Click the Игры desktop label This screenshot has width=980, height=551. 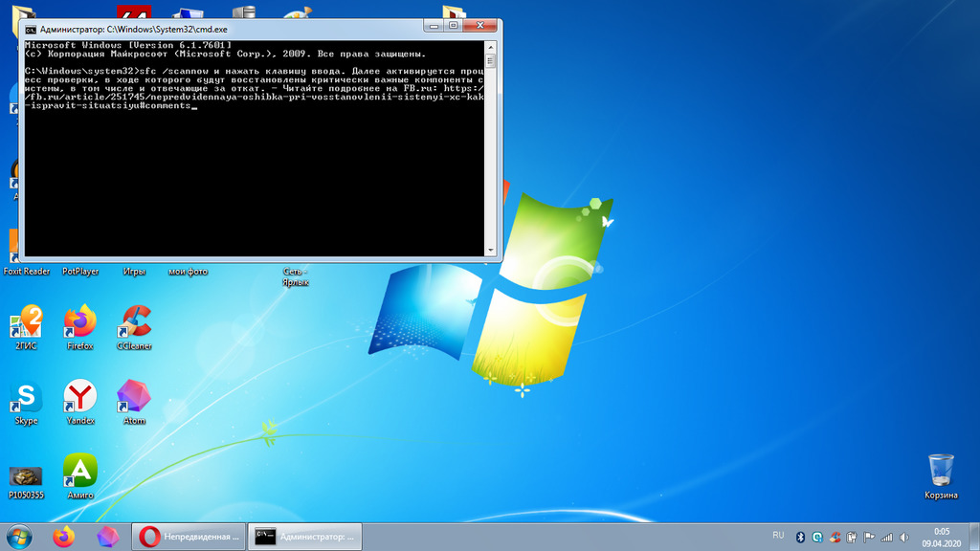click(x=134, y=271)
